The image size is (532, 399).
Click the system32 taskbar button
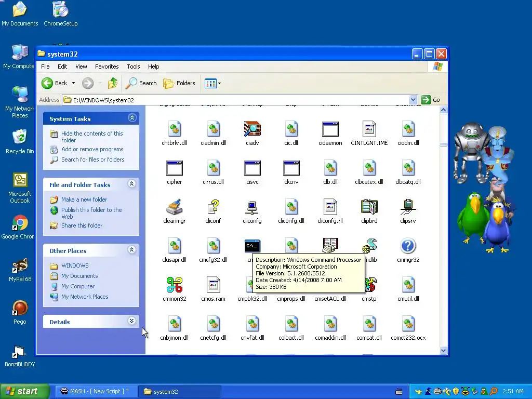[x=179, y=392]
